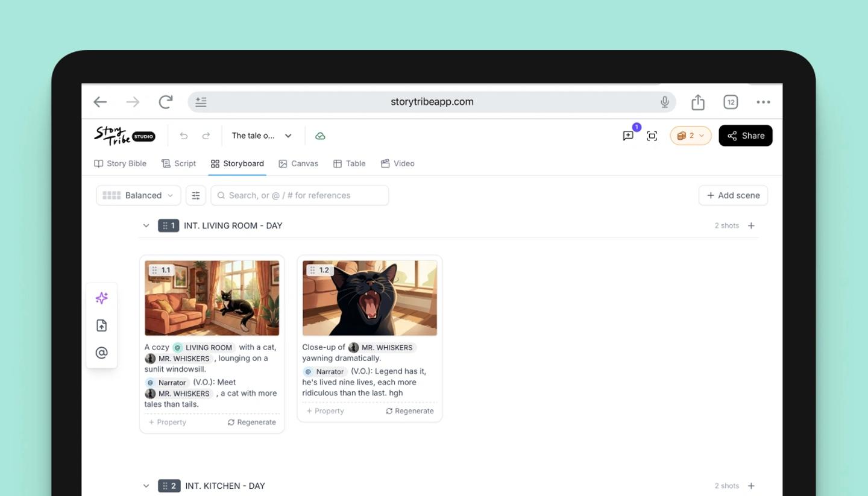
Task: Open the AI sparkle tool in sidebar
Action: [101, 298]
